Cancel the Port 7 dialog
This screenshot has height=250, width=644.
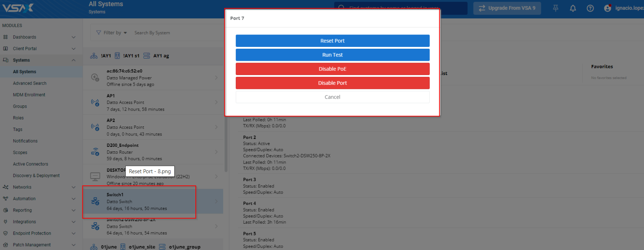click(x=332, y=97)
